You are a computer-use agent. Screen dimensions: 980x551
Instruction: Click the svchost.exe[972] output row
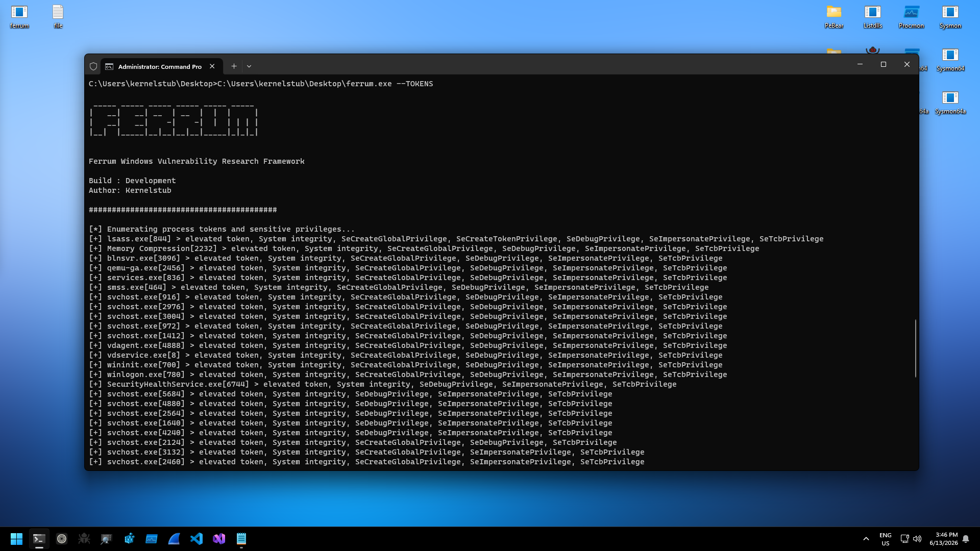(x=406, y=326)
